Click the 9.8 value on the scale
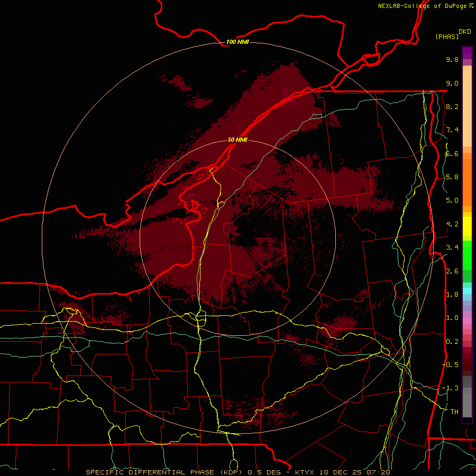476x476 pixels. [452, 59]
